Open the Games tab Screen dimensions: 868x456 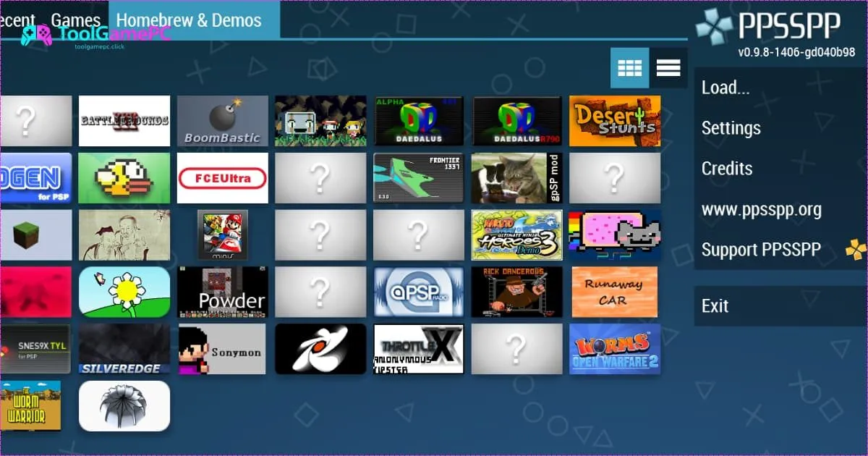[76, 20]
